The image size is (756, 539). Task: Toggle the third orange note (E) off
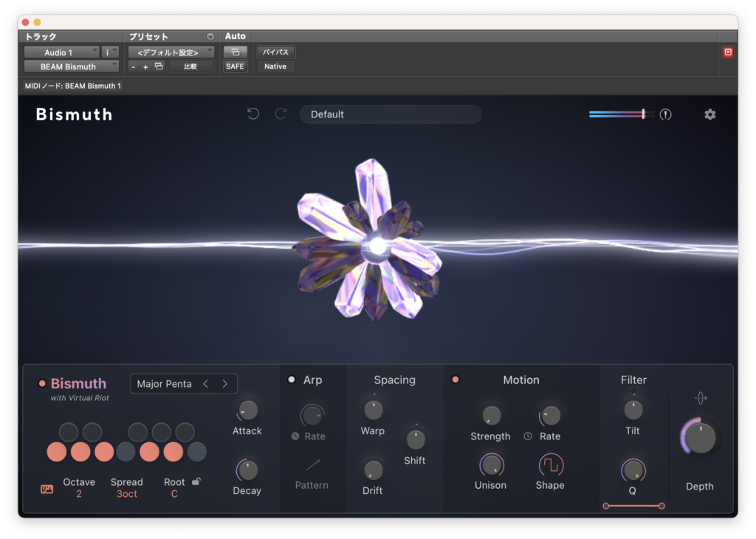(x=104, y=452)
